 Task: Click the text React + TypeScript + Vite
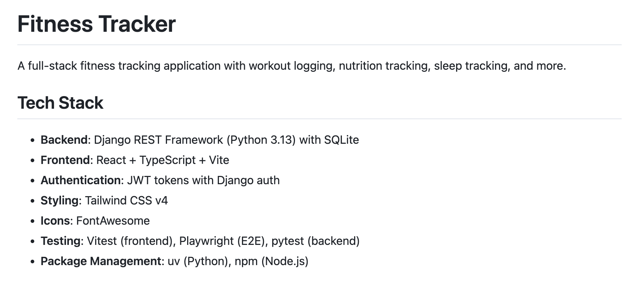163,160
